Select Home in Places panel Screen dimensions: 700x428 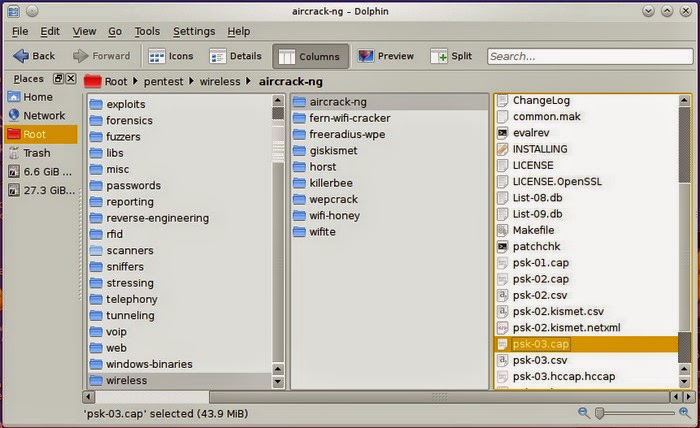point(41,97)
